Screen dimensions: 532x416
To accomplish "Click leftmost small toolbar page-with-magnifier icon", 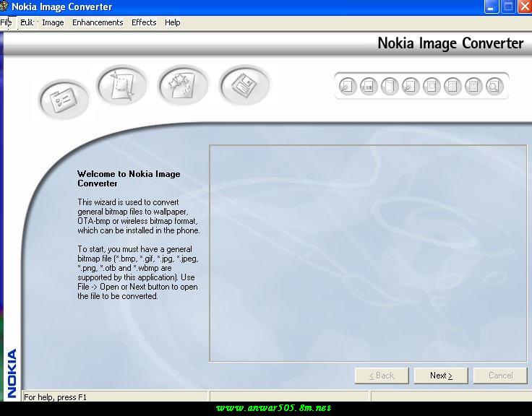I will (348, 86).
